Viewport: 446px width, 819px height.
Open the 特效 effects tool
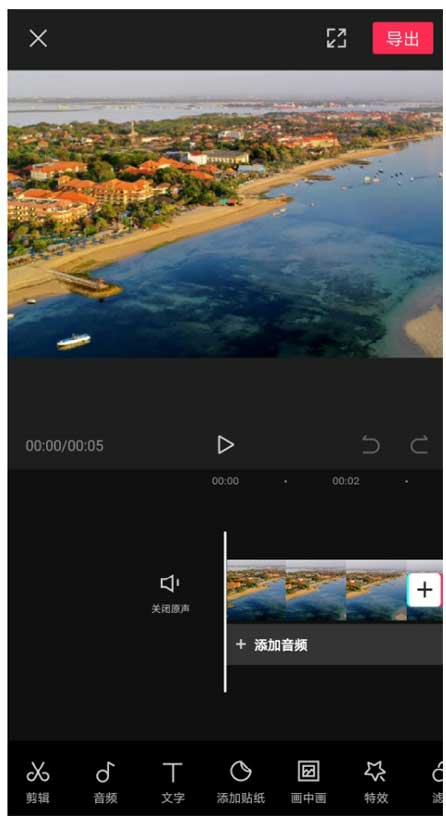point(375,781)
